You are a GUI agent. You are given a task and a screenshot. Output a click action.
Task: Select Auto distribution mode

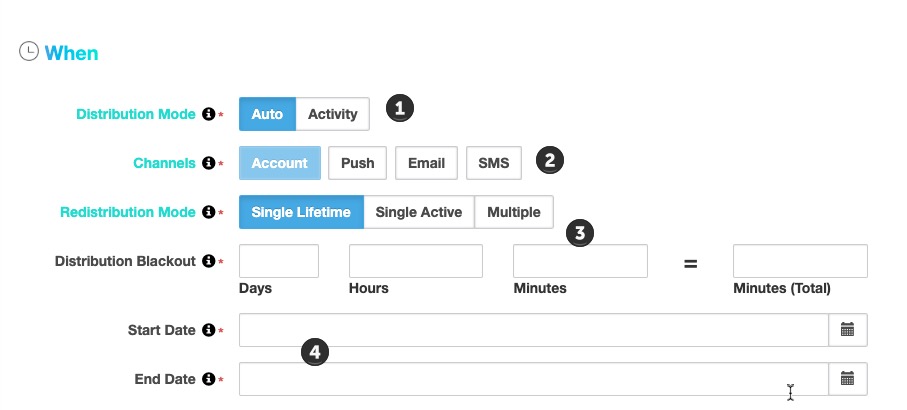[x=267, y=114]
